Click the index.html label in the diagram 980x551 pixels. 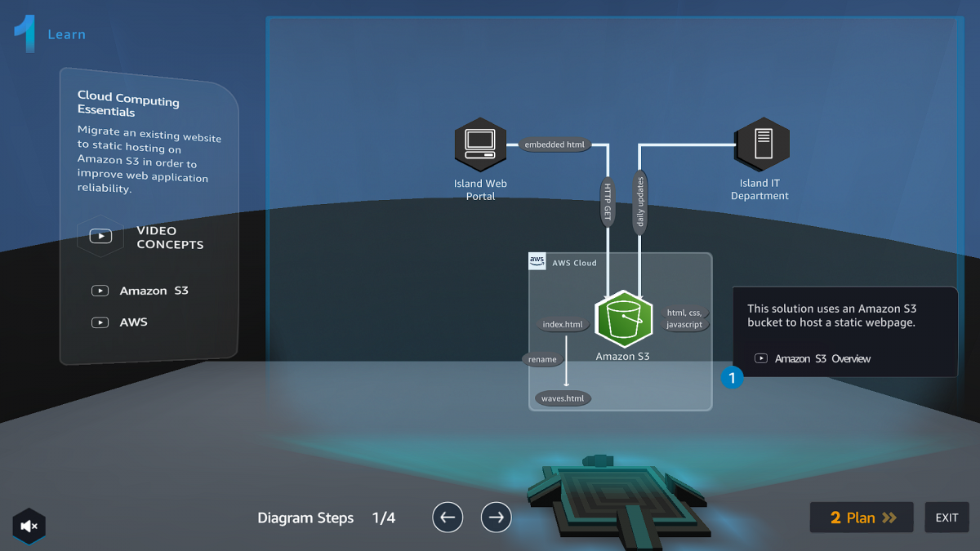(562, 324)
